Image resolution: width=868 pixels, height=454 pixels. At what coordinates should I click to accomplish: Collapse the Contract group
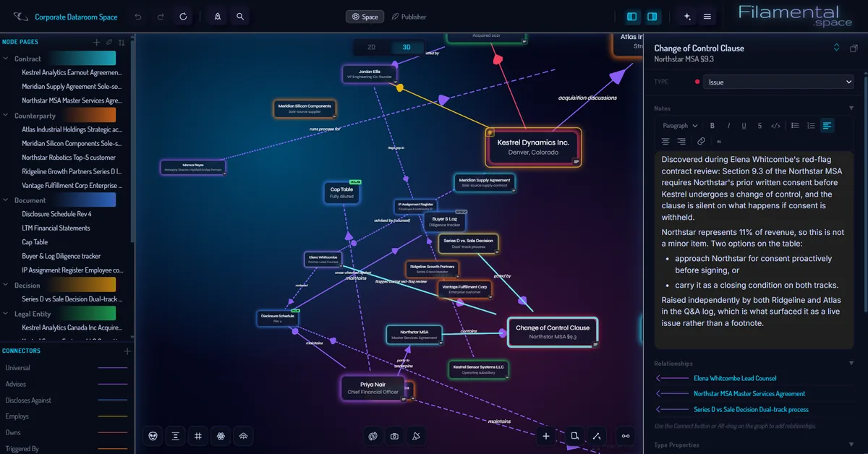[6, 59]
